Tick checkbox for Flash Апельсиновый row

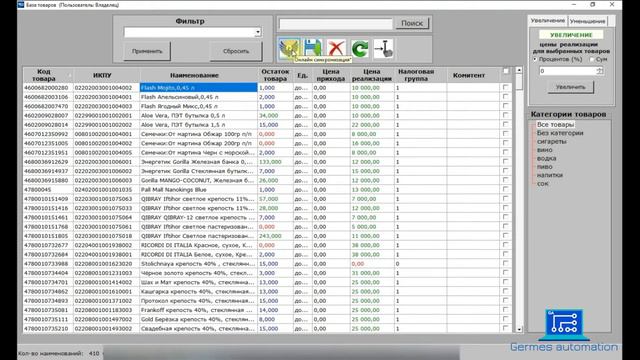coord(505,97)
